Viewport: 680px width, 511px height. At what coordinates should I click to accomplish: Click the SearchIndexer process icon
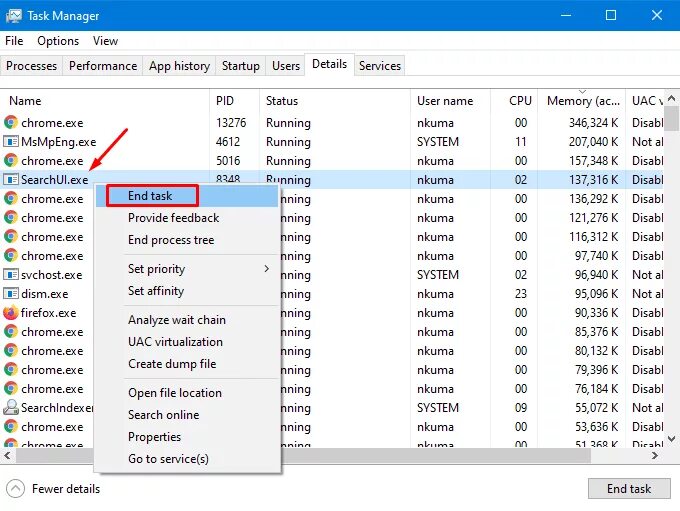click(11, 407)
